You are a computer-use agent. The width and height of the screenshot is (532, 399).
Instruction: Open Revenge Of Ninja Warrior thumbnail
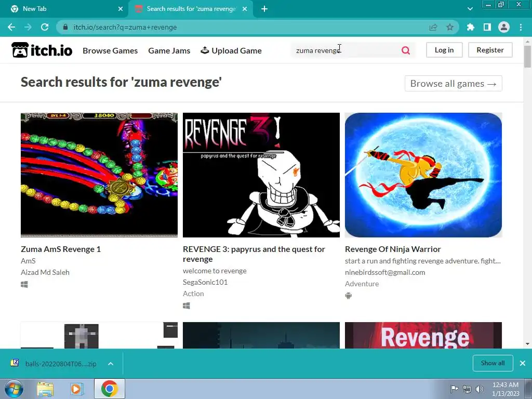(x=423, y=175)
